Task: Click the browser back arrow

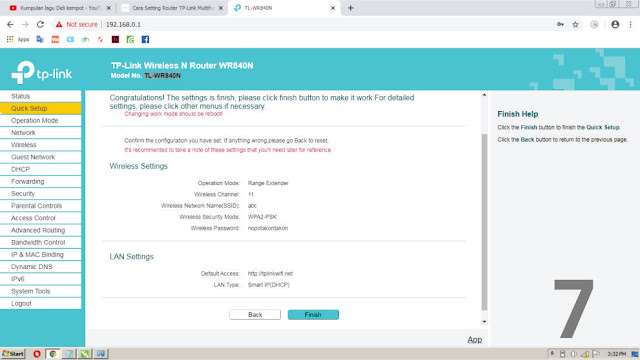Action: click(x=10, y=24)
